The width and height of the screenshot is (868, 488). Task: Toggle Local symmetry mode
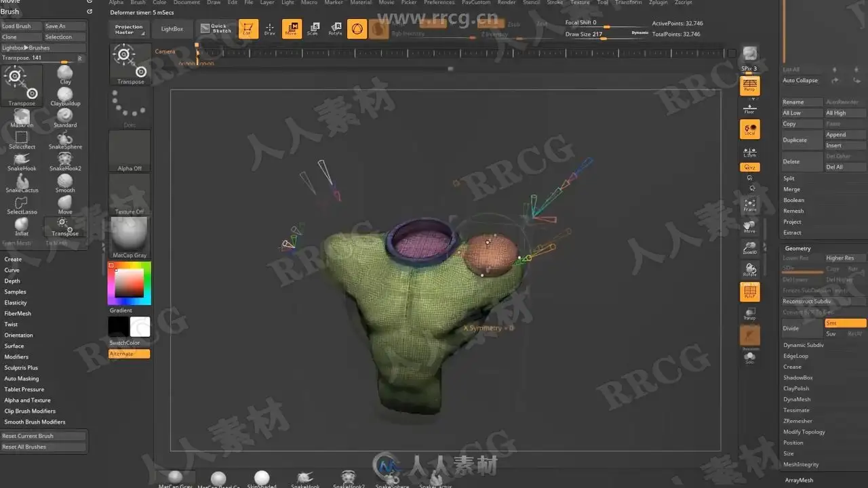tap(749, 129)
